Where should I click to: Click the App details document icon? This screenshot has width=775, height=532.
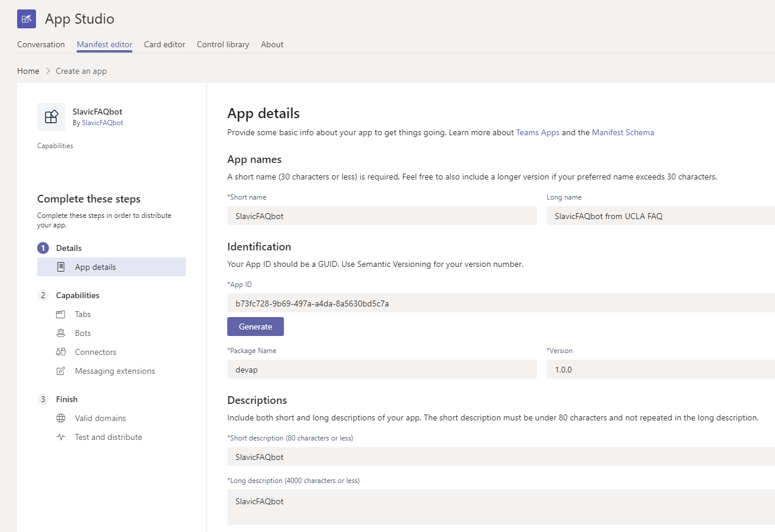[x=61, y=267]
